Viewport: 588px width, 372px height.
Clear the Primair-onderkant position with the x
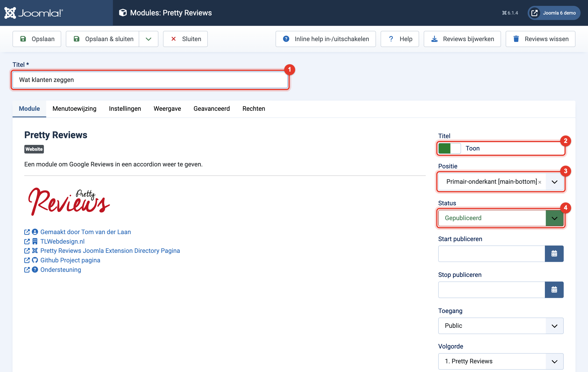coord(540,182)
